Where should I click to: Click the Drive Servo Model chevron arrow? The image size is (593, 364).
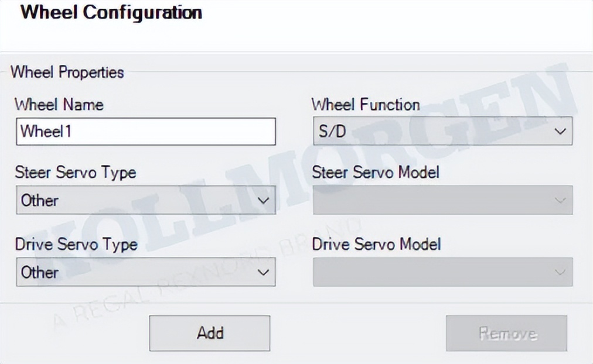pos(560,272)
